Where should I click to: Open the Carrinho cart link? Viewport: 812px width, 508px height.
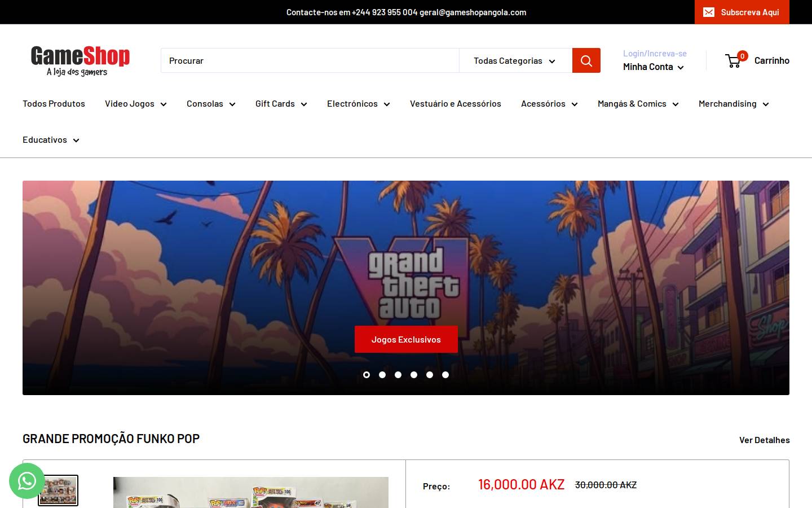757,60
